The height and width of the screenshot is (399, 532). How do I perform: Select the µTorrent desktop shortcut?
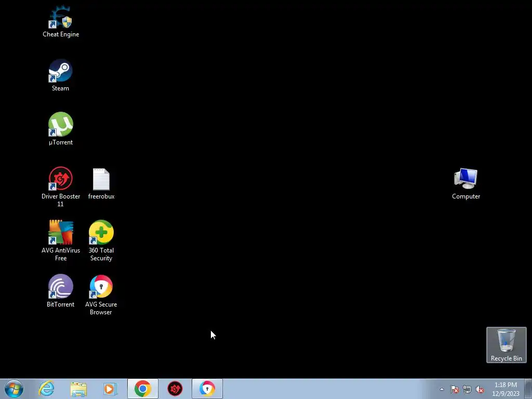click(x=60, y=129)
